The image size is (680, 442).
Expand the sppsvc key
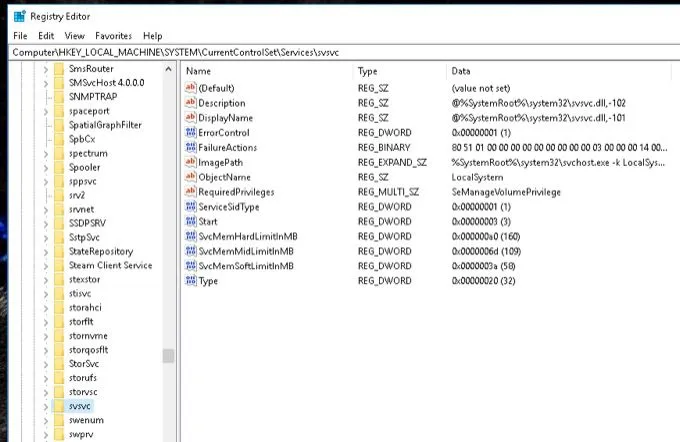(46, 182)
